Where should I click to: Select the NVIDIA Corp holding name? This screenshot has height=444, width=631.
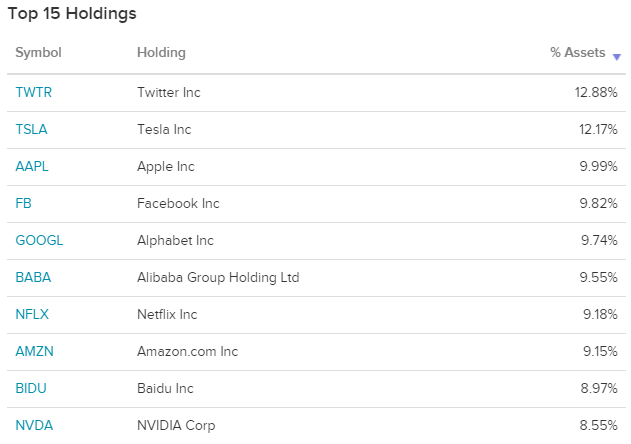click(176, 425)
